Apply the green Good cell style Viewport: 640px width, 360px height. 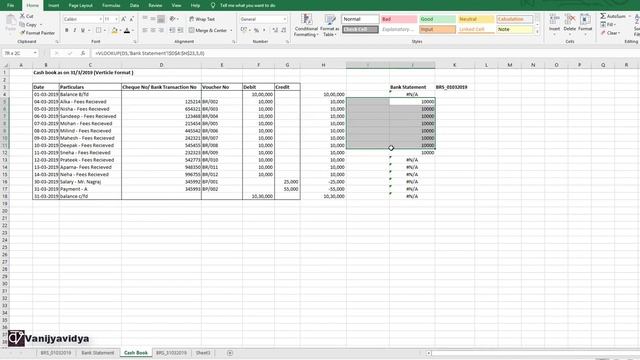tap(438, 19)
